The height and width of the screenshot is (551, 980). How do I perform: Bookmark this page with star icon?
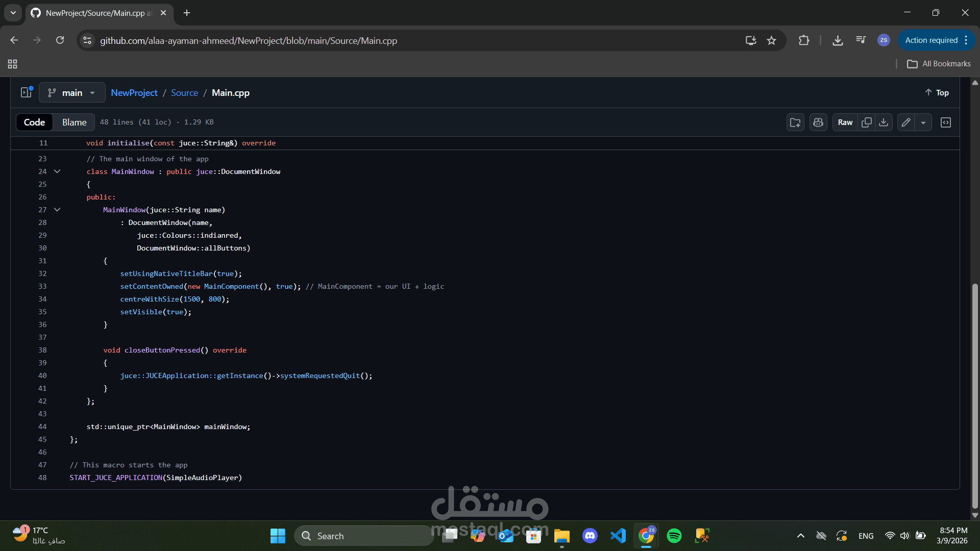tap(771, 40)
